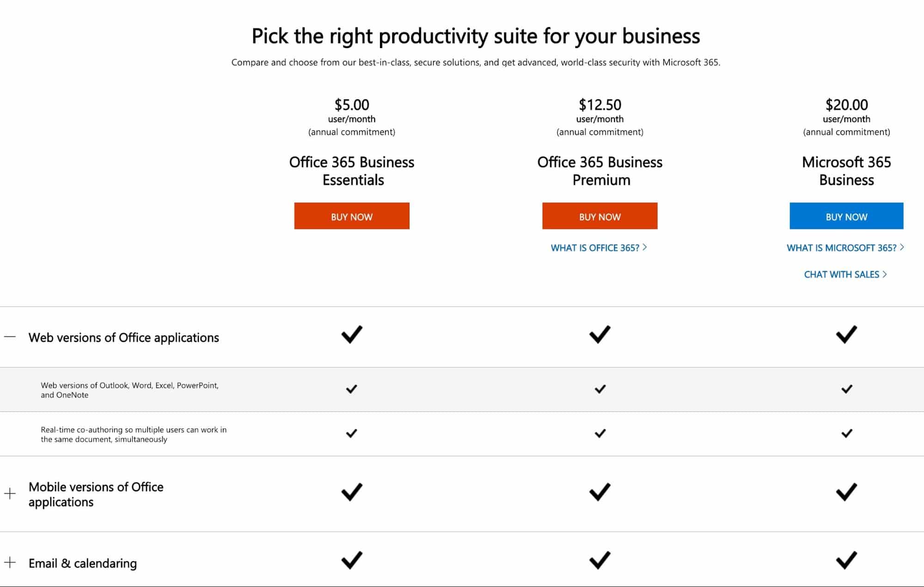Expand Mobile versions of Office applications

(x=10, y=494)
